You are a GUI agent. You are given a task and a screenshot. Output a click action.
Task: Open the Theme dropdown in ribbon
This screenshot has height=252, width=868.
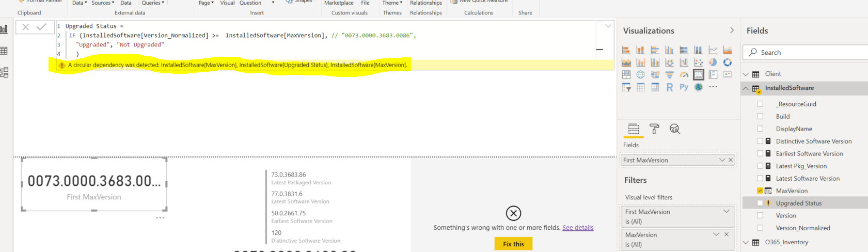coord(392,3)
